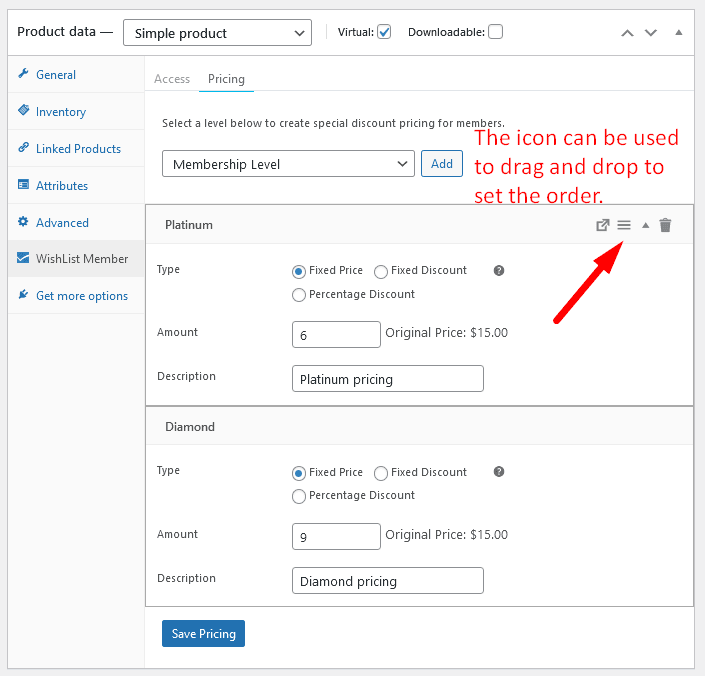Delete the Platinum pricing with trash icon

click(665, 225)
